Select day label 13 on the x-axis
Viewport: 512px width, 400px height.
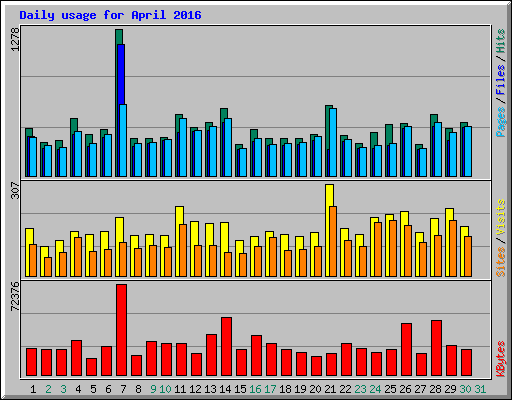pyautogui.click(x=210, y=389)
